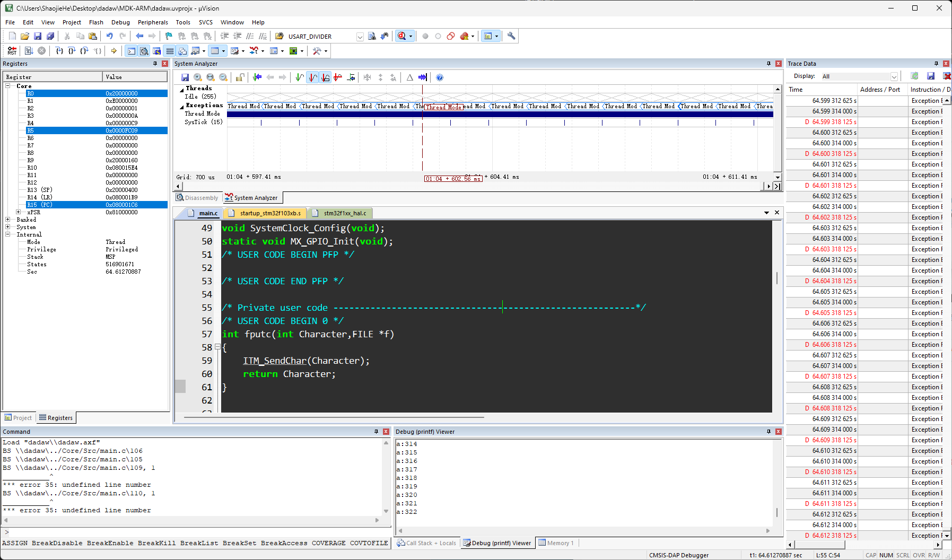Viewport: 952px width, 560px height.
Task: Toggle the Disassembly Window toolbar button
Action: (x=144, y=51)
